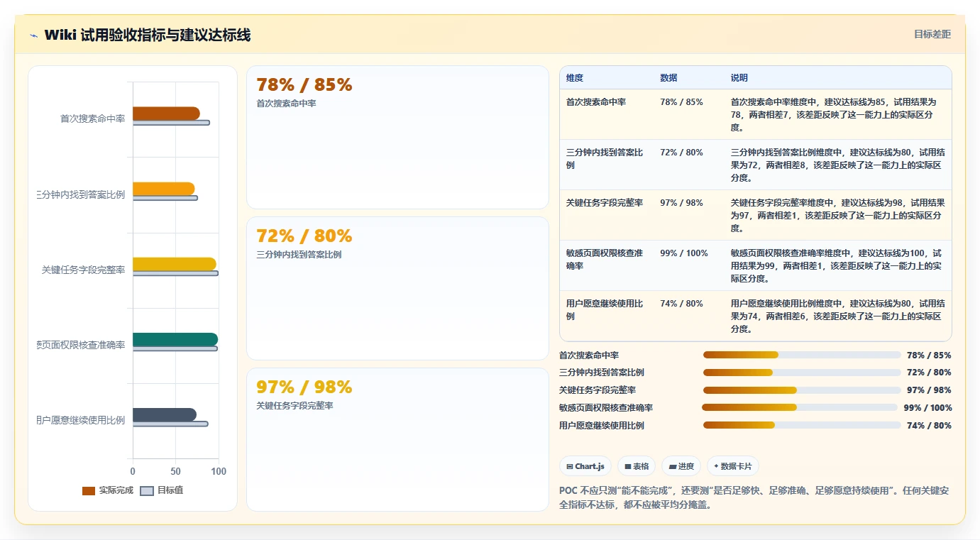
Task: Click the 关键任务字段完整率 chart axis label
Action: pos(84,270)
